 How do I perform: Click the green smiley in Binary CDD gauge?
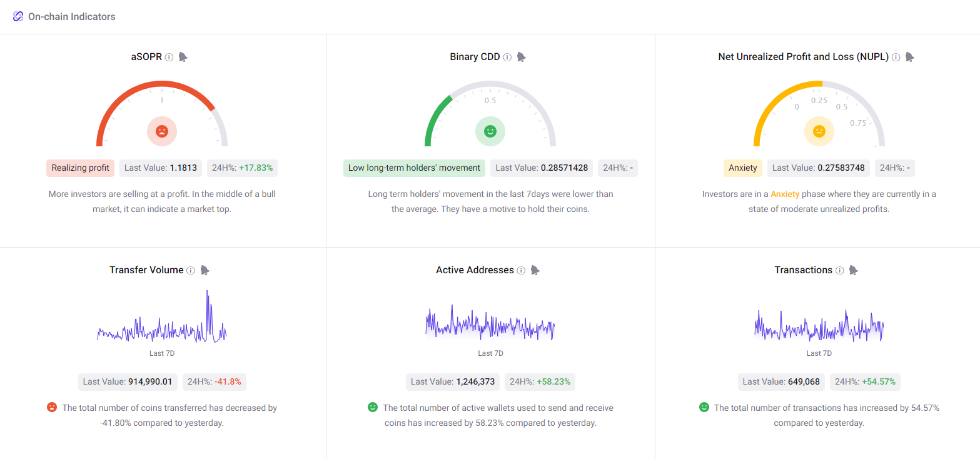click(490, 131)
